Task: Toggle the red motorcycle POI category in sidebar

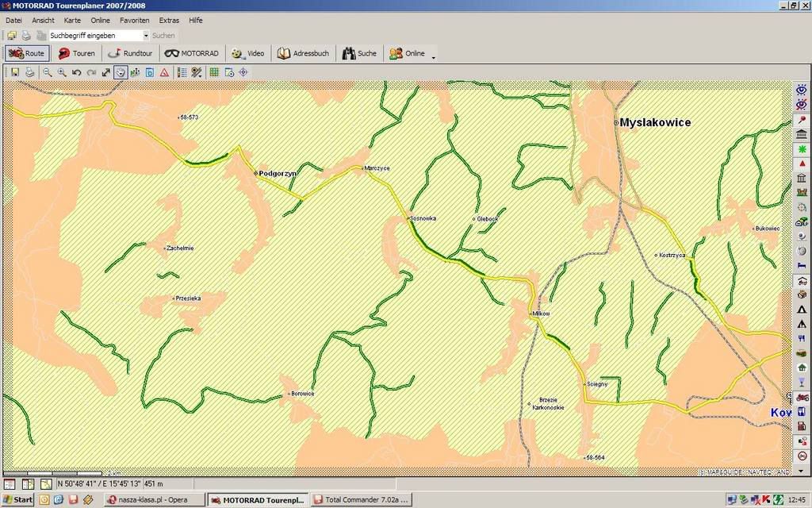Action: pyautogui.click(x=802, y=398)
